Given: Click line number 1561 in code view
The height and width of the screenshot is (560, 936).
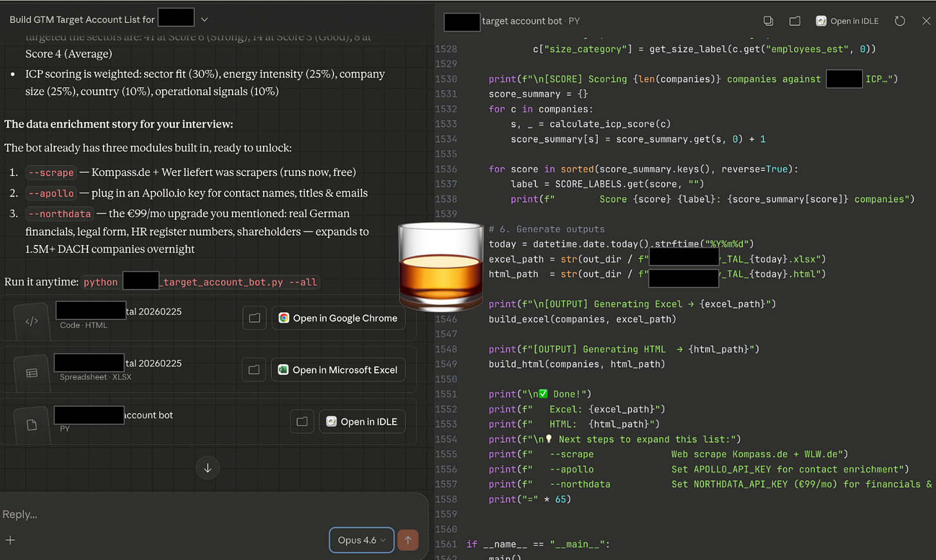Looking at the screenshot, I should [446, 544].
